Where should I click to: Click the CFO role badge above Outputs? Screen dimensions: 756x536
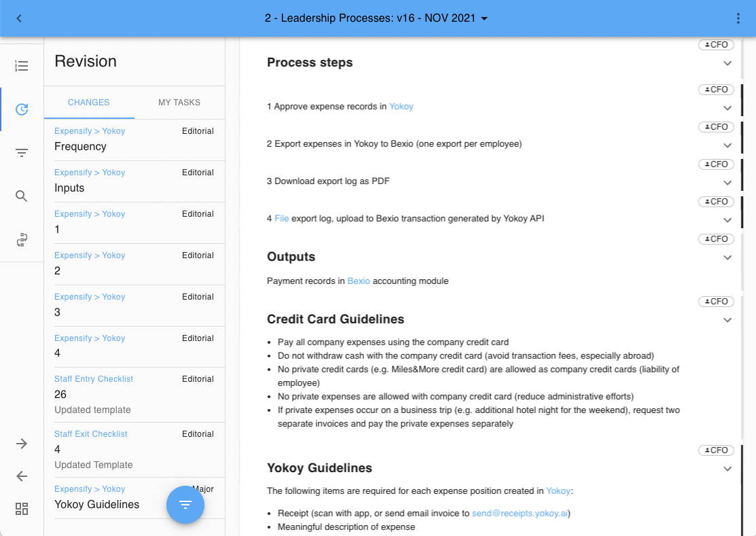(x=717, y=239)
